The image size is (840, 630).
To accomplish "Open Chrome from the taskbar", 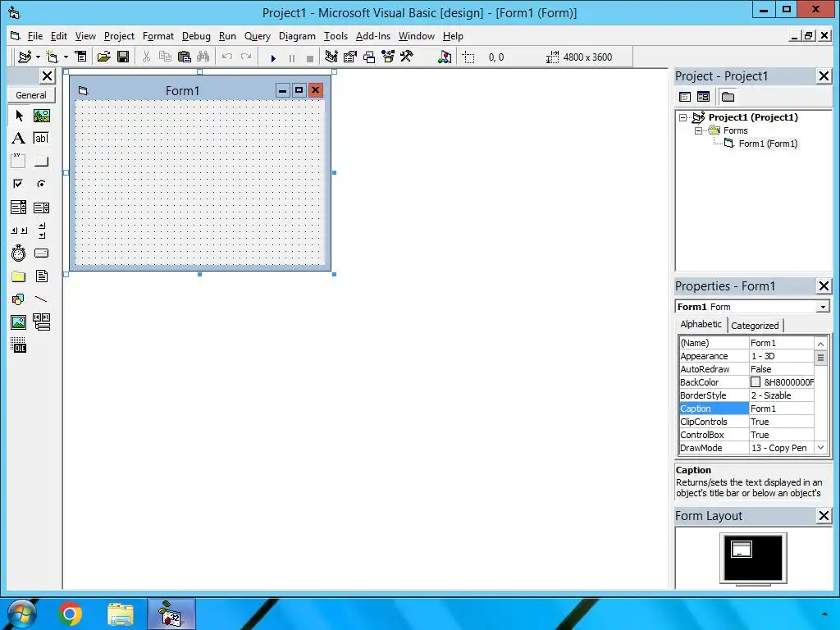I will click(70, 614).
